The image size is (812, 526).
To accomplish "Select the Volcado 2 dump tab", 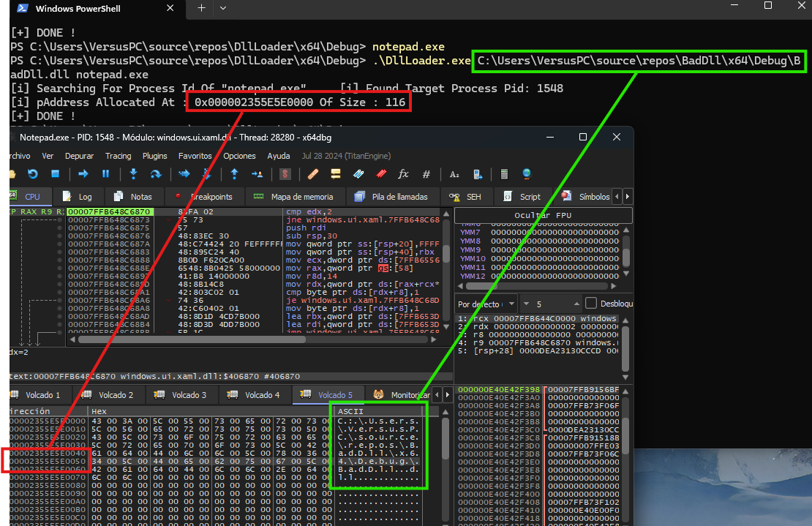I will [x=109, y=395].
